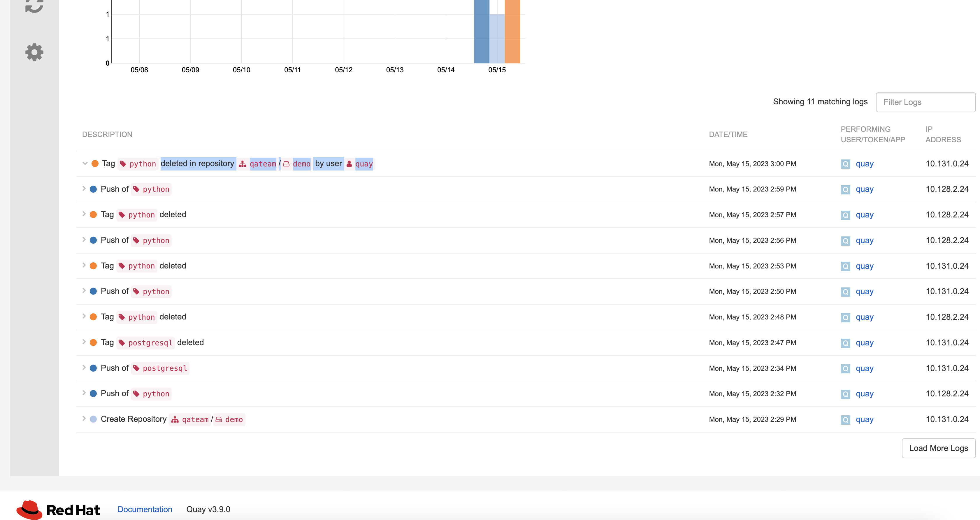The height and width of the screenshot is (520, 980).
Task: Click the Red Hat logo in footer
Action: pos(58,509)
